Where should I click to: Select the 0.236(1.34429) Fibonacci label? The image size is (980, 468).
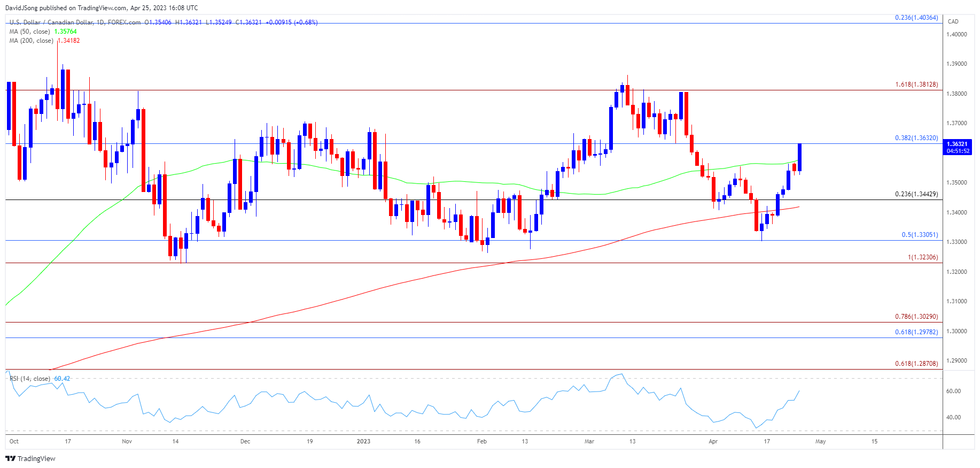(916, 194)
